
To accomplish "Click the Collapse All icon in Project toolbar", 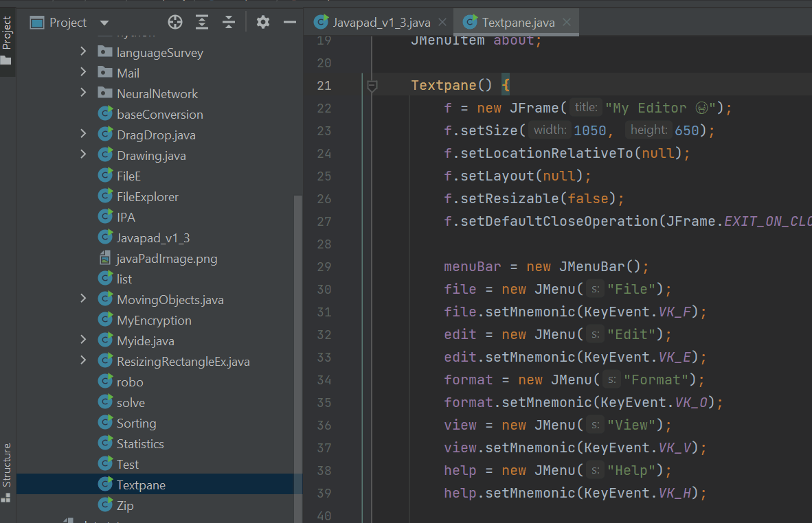I will (x=229, y=22).
